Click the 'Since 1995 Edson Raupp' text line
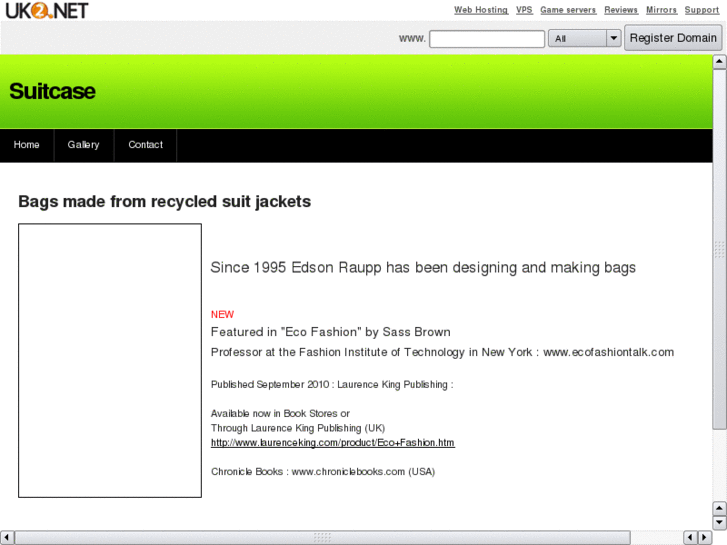Image resolution: width=727 pixels, height=545 pixels. click(423, 268)
